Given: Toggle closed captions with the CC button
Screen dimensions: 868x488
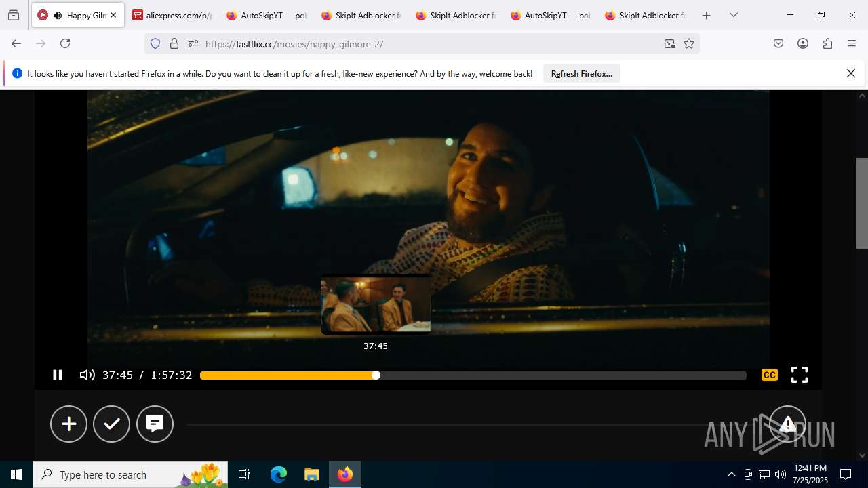Looking at the screenshot, I should (769, 375).
